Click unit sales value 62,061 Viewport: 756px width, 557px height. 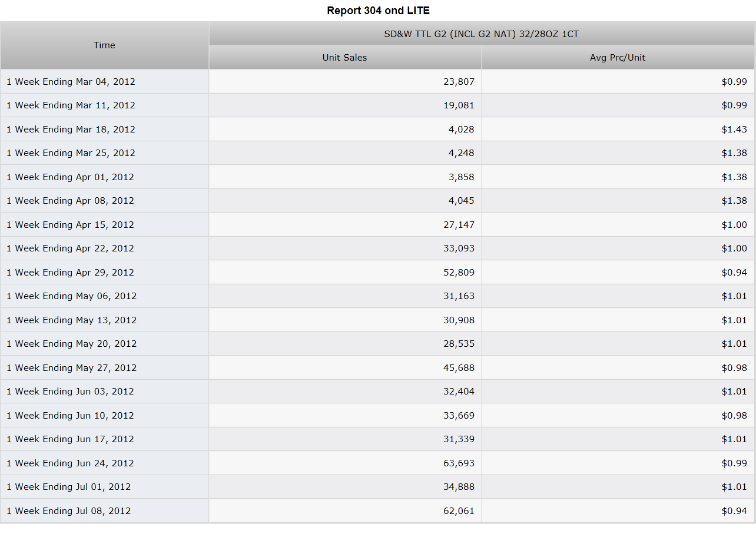[x=459, y=511]
